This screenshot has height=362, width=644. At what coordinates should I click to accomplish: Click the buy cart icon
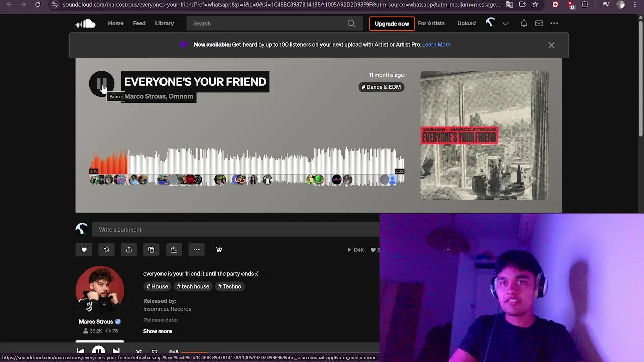pos(219,250)
